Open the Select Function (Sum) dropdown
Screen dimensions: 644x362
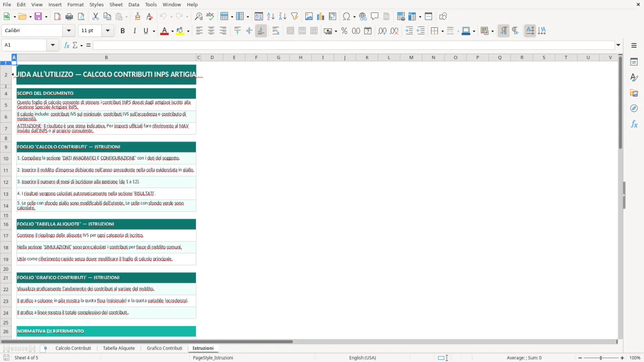pyautogui.click(x=82, y=45)
